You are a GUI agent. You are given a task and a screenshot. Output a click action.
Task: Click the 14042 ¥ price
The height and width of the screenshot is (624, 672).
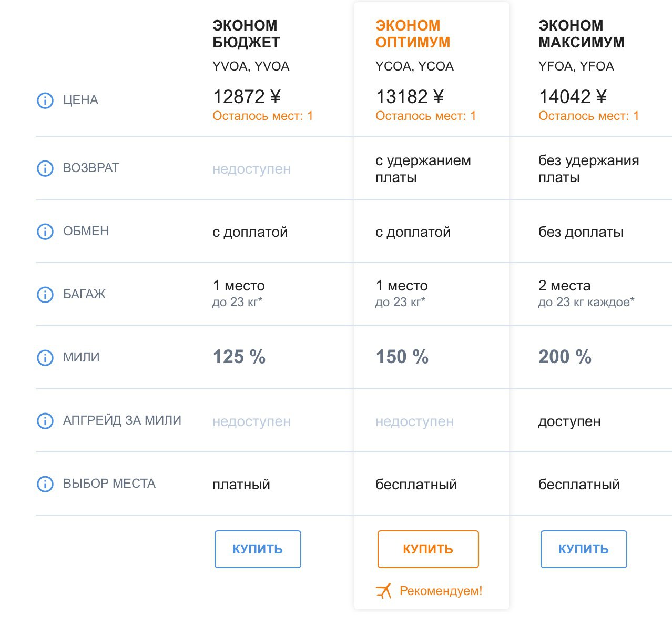tap(573, 97)
